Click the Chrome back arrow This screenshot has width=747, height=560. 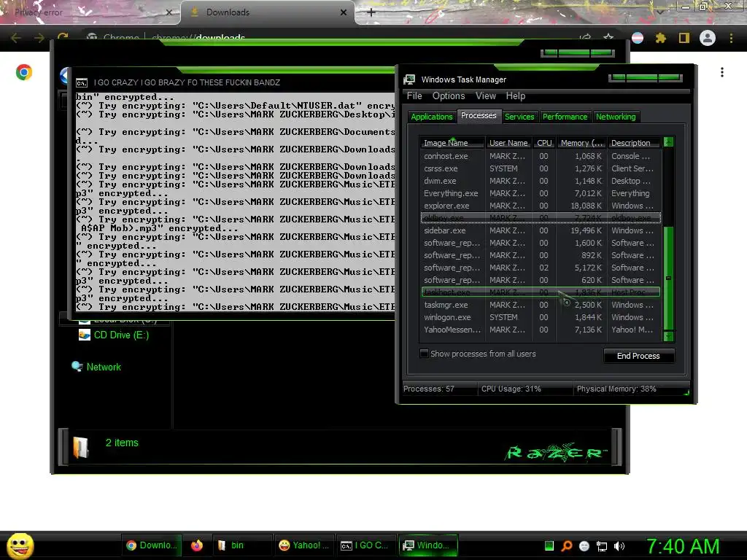coord(16,38)
